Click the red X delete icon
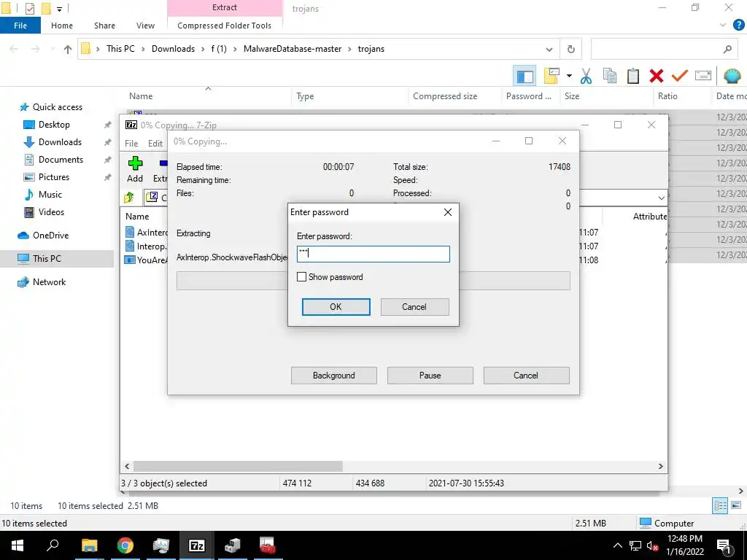 (x=656, y=76)
